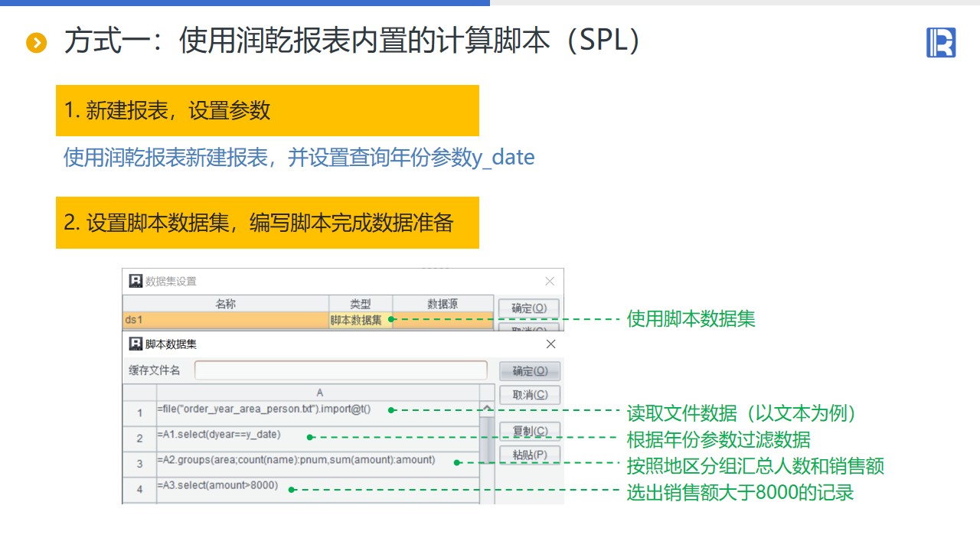Click the Raqsoft logo in top-right corner

pos(941,42)
